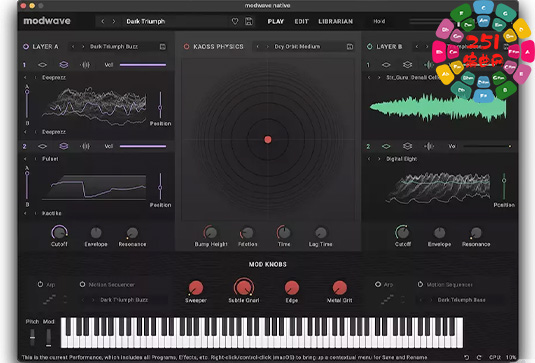Click the undo icon in status bar
Screen dimensions: 535x363
point(466,357)
